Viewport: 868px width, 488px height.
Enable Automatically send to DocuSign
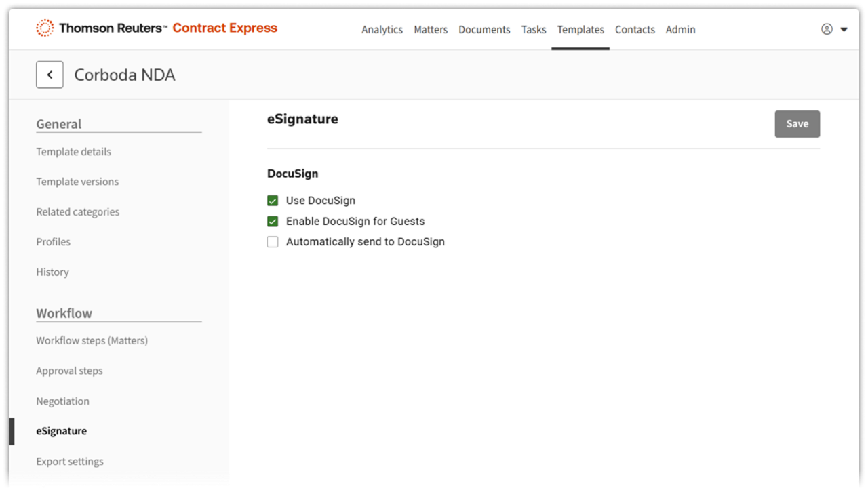273,242
